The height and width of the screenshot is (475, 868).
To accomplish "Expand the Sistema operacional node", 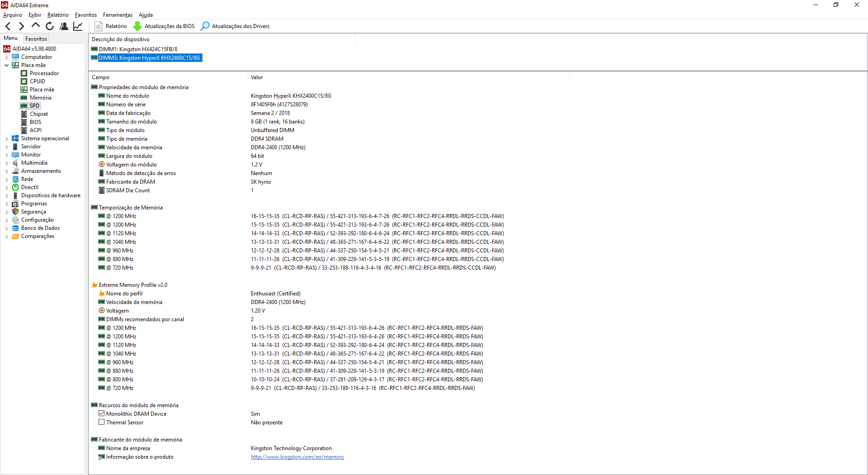I will [6, 138].
